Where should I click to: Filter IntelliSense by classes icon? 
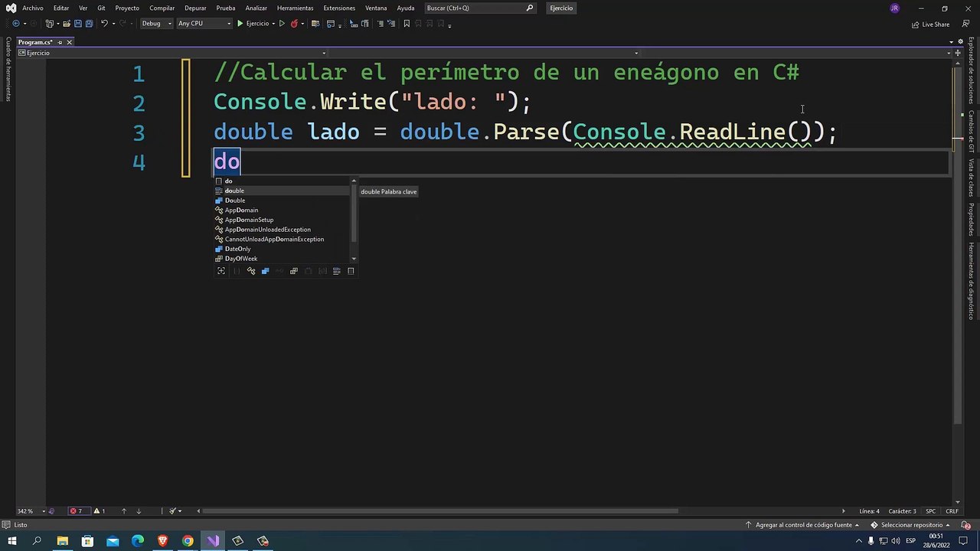[250, 271]
